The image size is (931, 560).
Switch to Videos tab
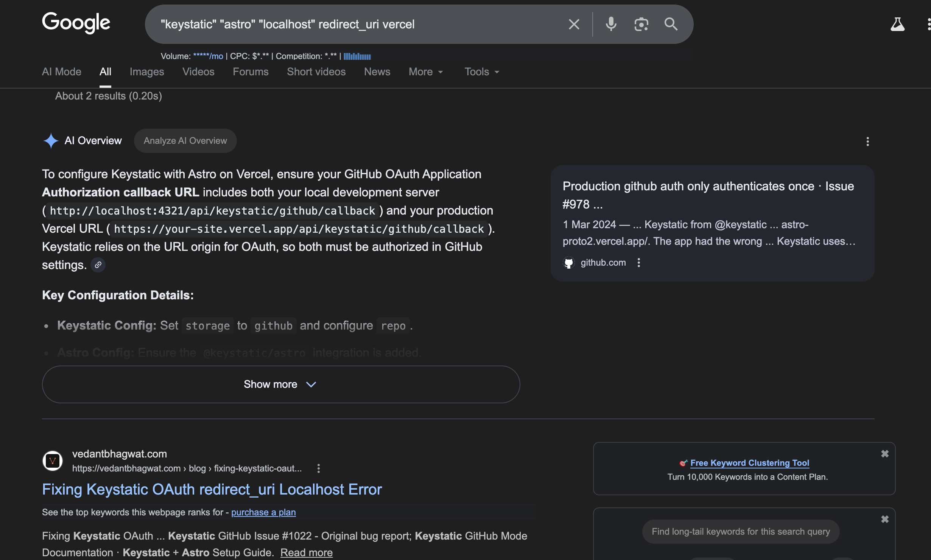click(198, 72)
